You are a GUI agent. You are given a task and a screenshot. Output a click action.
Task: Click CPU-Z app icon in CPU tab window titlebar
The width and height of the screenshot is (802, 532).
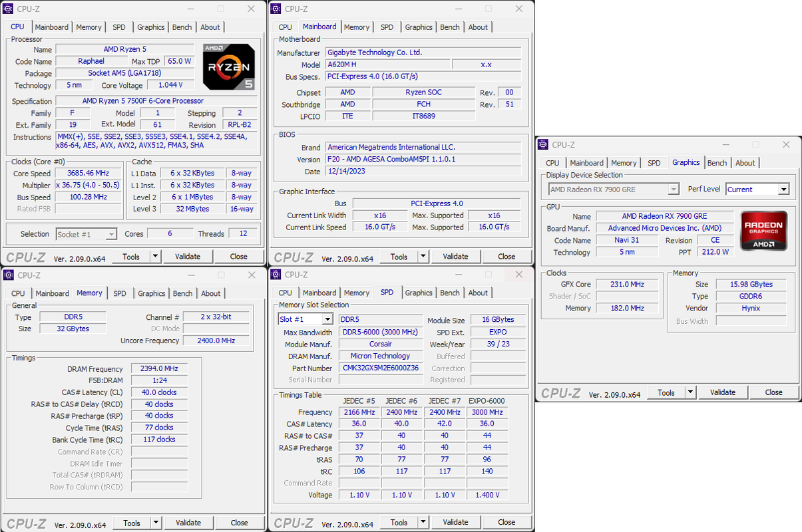point(8,9)
